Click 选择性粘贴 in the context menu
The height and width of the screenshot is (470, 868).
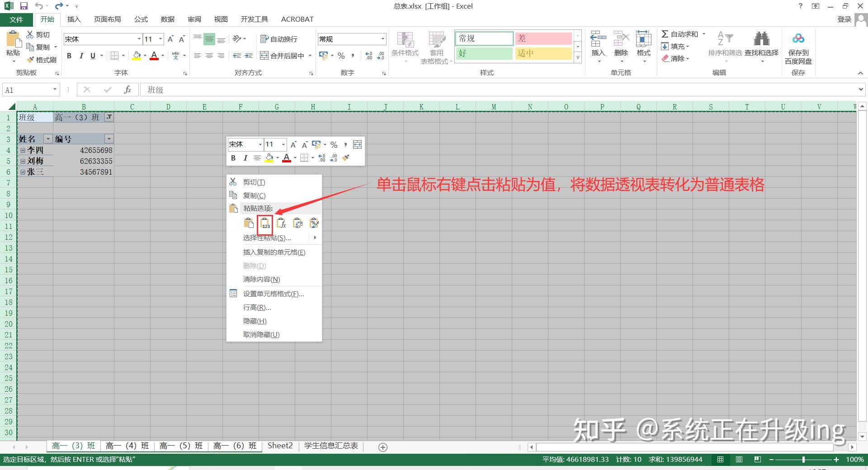click(x=266, y=237)
